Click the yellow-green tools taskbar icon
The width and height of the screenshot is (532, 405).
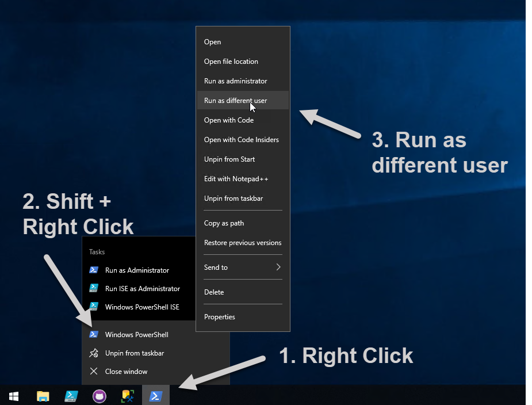128,396
